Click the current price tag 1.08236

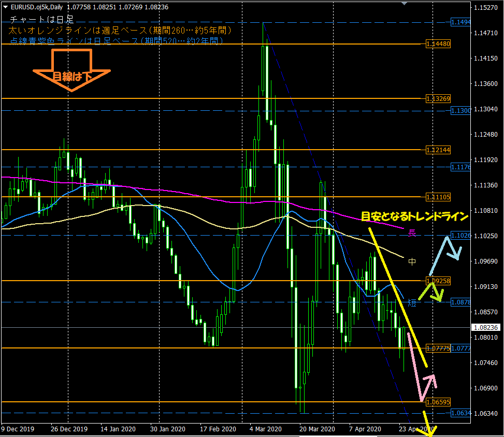pyautogui.click(x=486, y=327)
